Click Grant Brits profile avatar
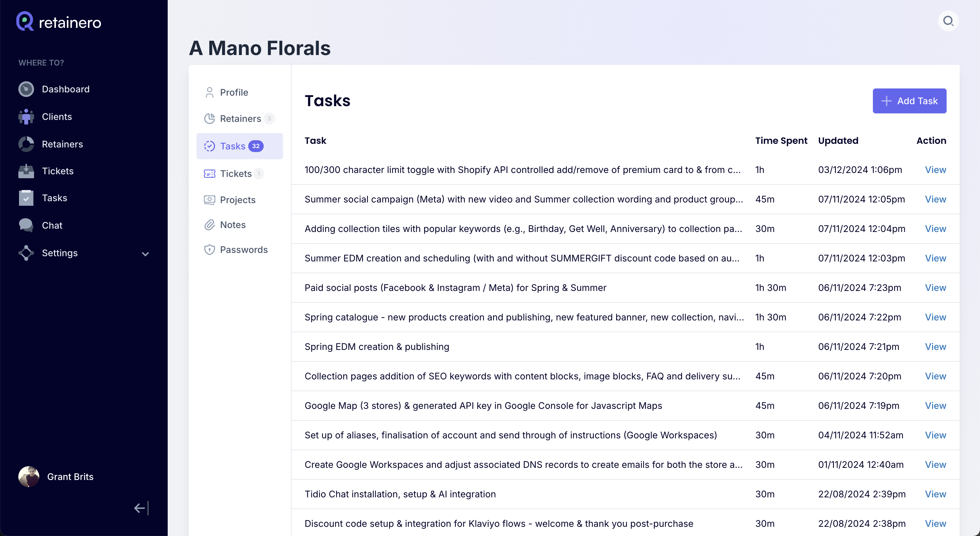The height and width of the screenshot is (536, 980). pyautogui.click(x=29, y=477)
